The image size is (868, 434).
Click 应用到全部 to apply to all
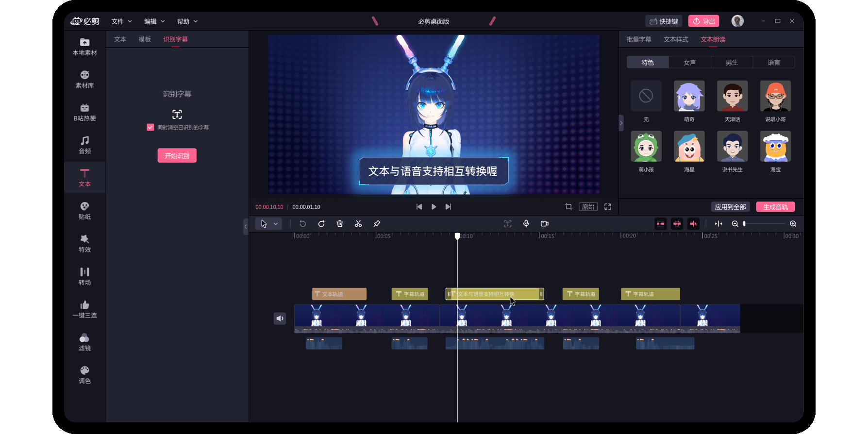coord(730,207)
